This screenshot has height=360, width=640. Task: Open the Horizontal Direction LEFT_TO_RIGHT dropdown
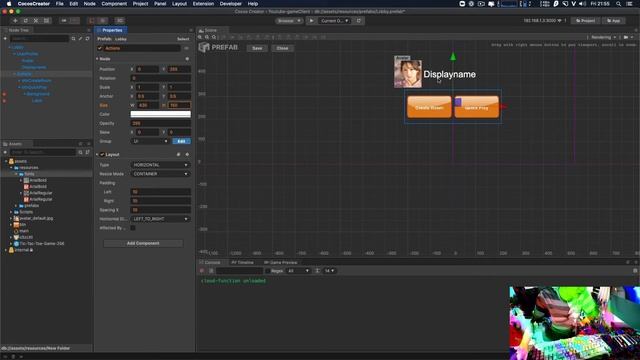tap(160, 219)
